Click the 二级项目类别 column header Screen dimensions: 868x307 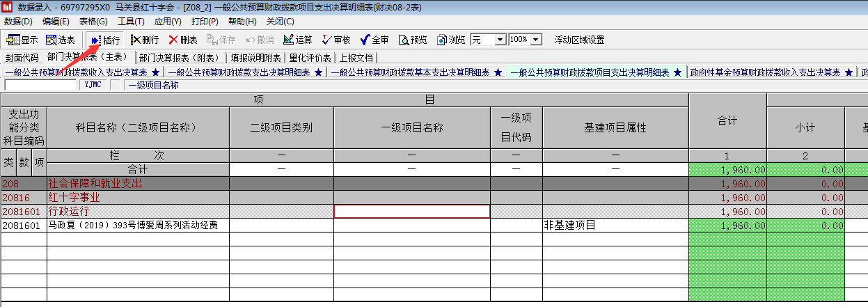(x=281, y=127)
